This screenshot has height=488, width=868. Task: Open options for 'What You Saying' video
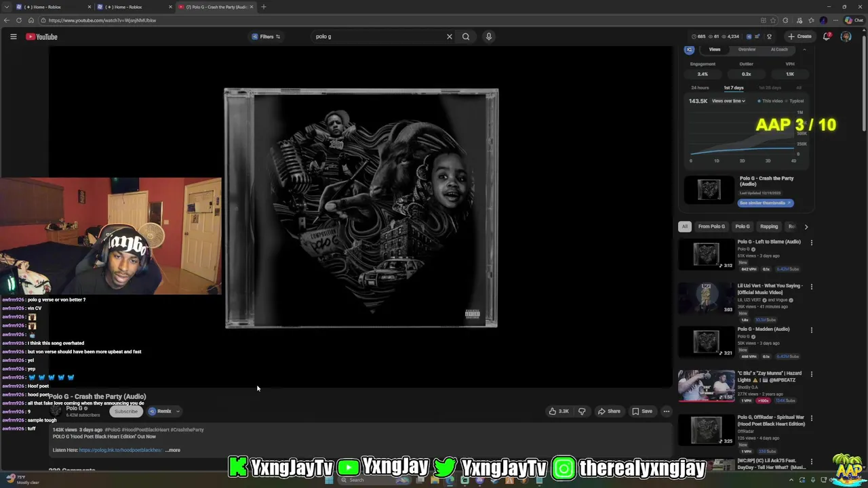(811, 286)
